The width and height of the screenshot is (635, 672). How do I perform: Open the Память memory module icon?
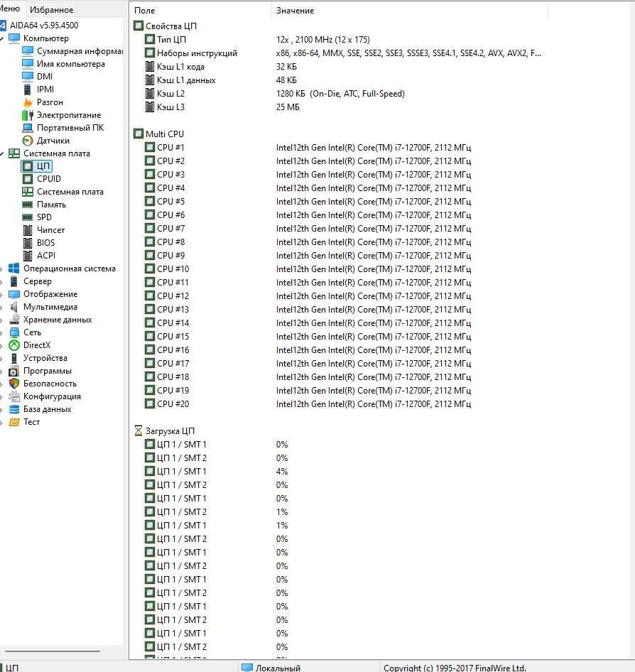click(x=28, y=205)
